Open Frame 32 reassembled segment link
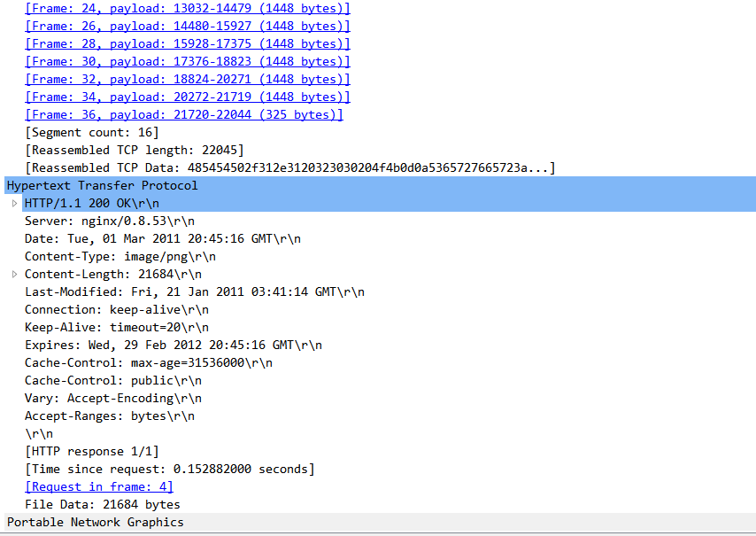The height and width of the screenshot is (536, 756). 188,79
